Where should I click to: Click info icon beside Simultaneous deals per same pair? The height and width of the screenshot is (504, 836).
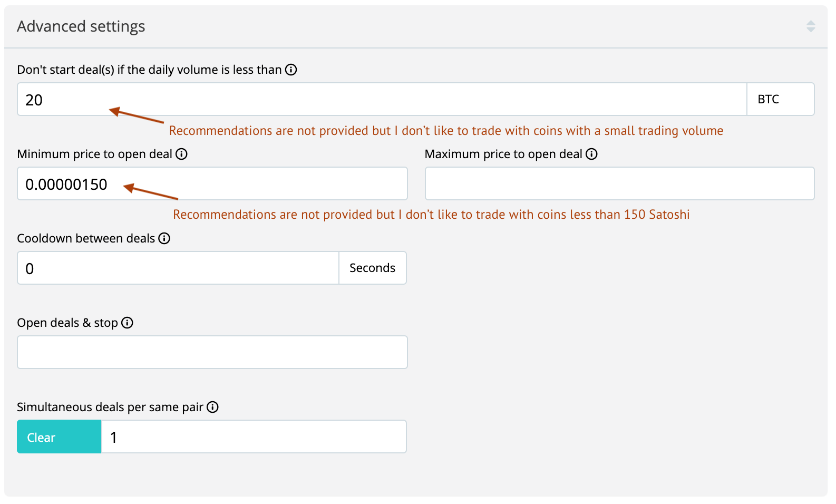[212, 407]
